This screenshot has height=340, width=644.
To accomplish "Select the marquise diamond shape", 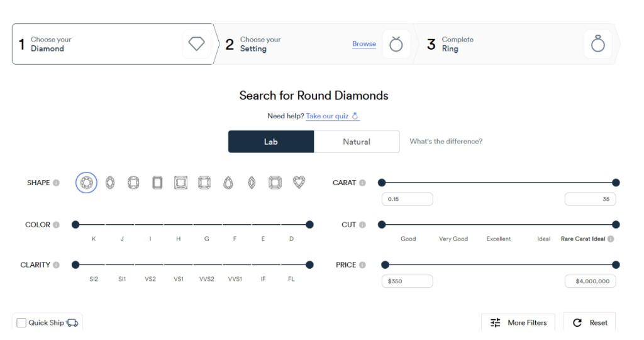I will 252,183.
